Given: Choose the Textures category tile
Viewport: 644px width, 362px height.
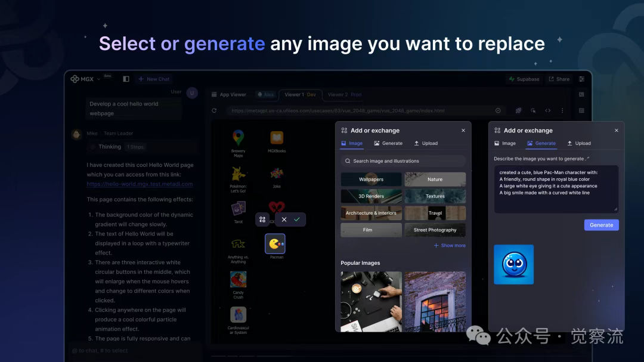Looking at the screenshot, I should (435, 196).
